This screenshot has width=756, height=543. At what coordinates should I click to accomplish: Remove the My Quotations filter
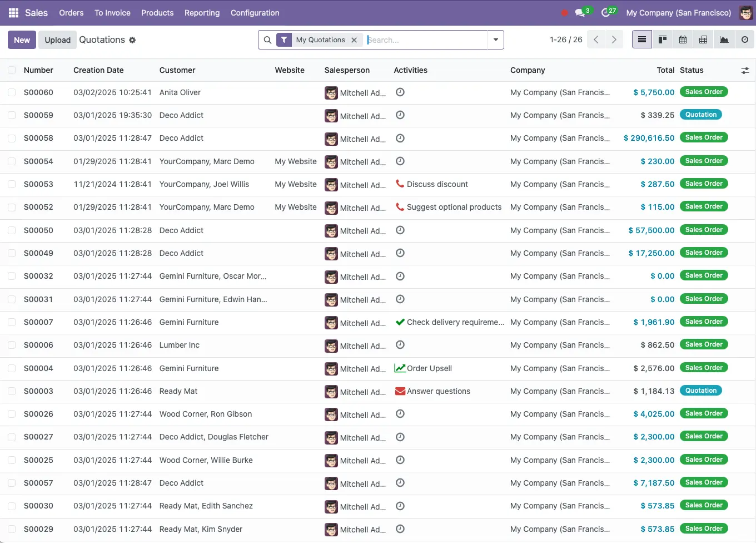(354, 40)
